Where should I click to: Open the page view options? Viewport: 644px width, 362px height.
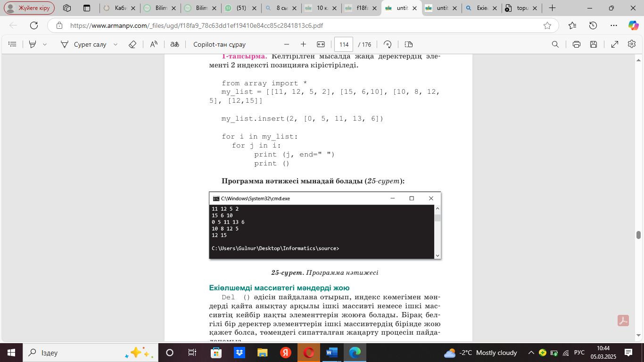tap(408, 44)
